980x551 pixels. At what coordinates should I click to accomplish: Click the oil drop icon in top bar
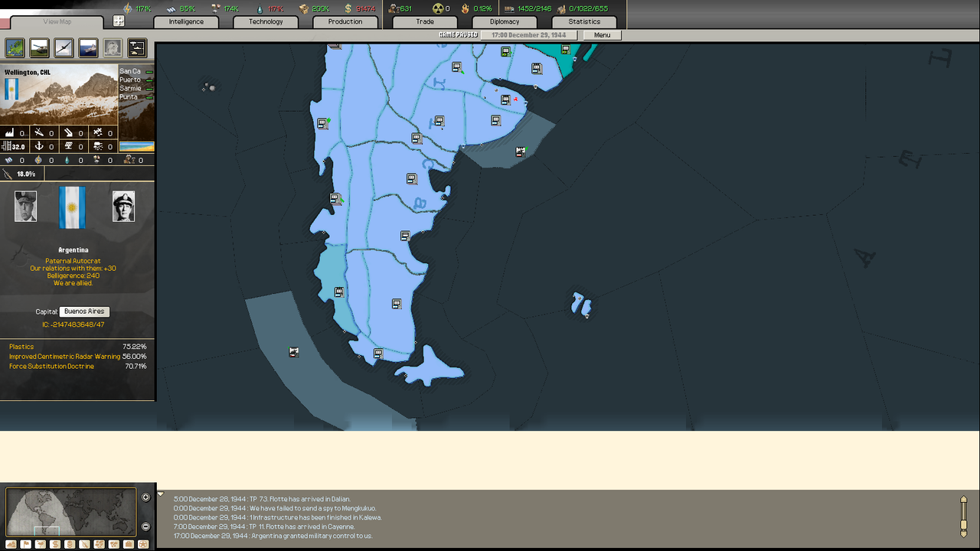(260, 8)
